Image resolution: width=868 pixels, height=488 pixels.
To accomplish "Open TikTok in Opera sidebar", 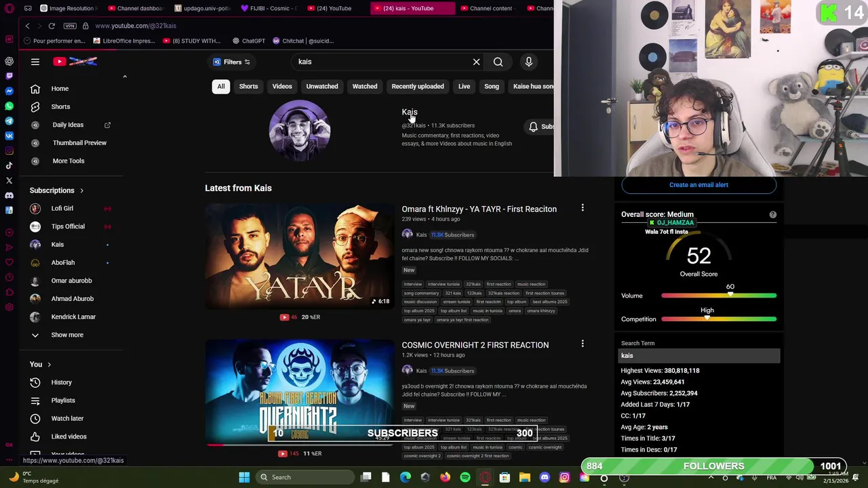I will (x=9, y=165).
